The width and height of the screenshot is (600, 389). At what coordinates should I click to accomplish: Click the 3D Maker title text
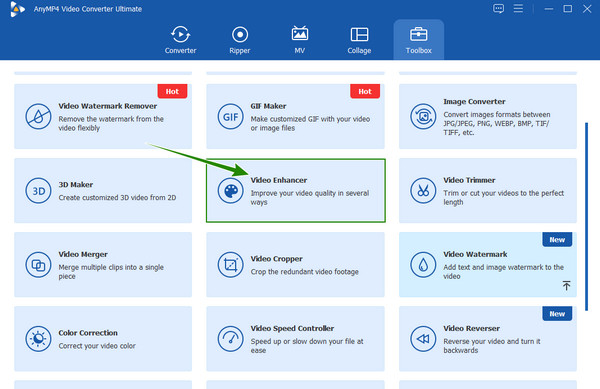pos(76,184)
